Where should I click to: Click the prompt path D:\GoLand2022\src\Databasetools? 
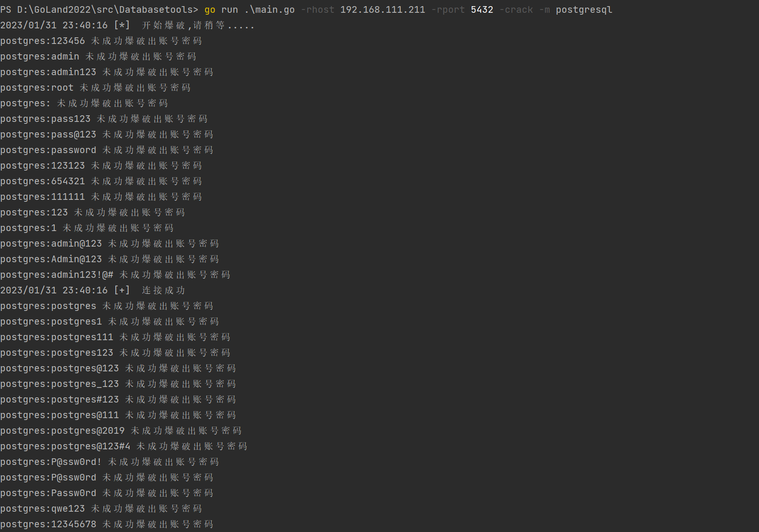tap(105, 9)
